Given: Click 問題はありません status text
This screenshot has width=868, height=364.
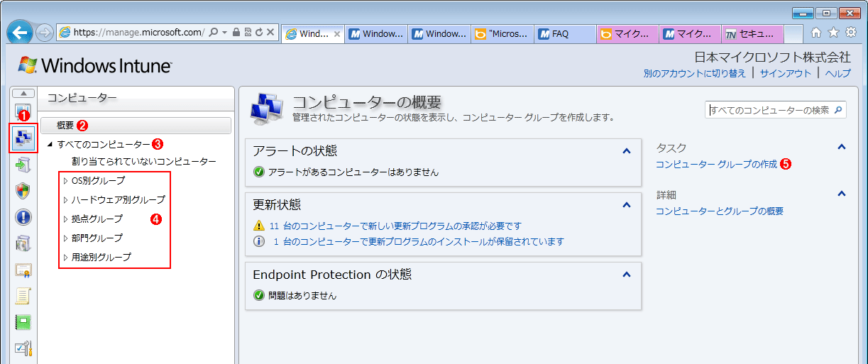Looking at the screenshot, I should pyautogui.click(x=302, y=295).
